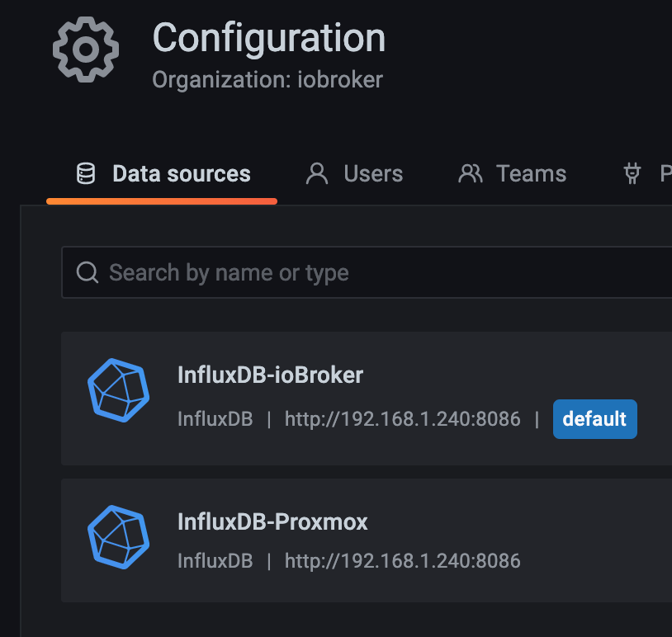
Task: Open the Data sources tab
Action: (x=162, y=174)
